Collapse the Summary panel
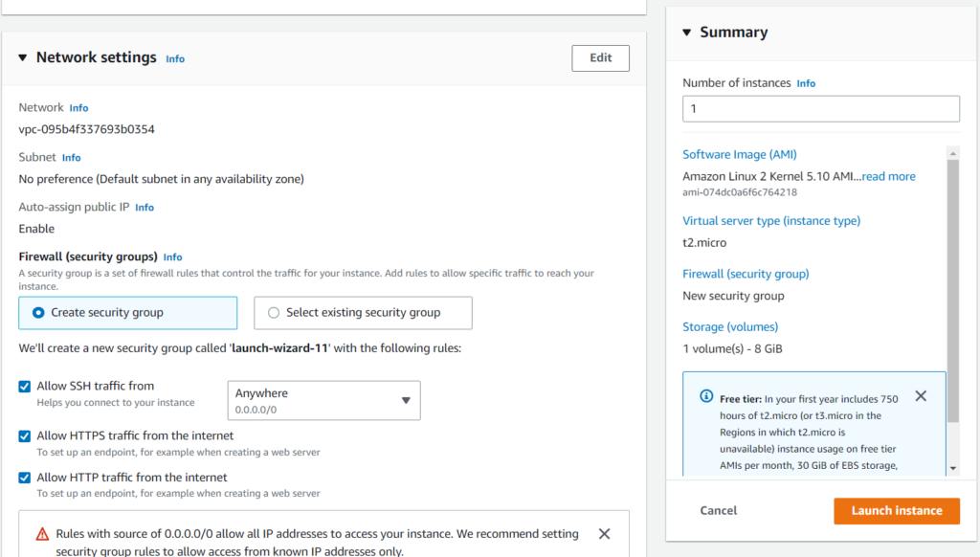Viewport: 980px width, 557px height. click(686, 33)
